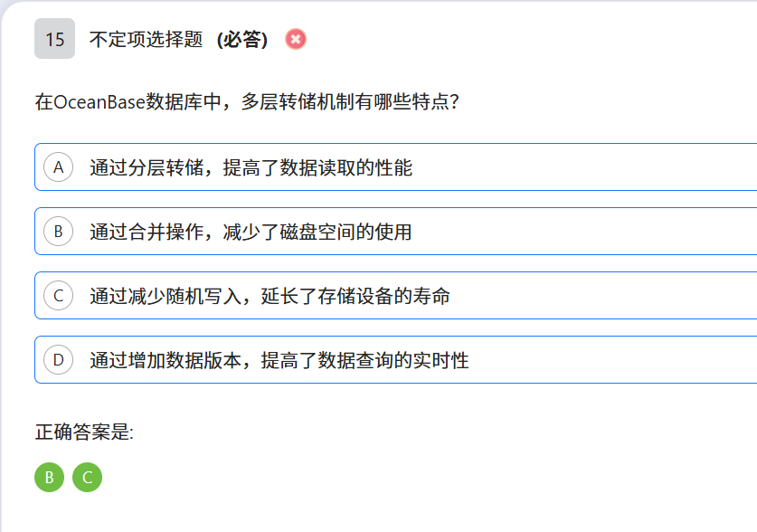Choose the option D letter circle
757x532 pixels.
tap(58, 360)
